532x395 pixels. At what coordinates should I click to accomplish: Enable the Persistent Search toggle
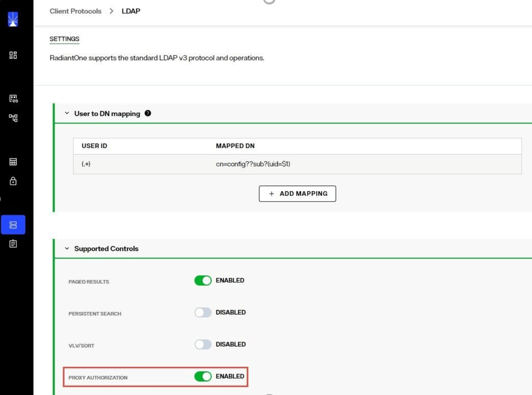(203, 312)
